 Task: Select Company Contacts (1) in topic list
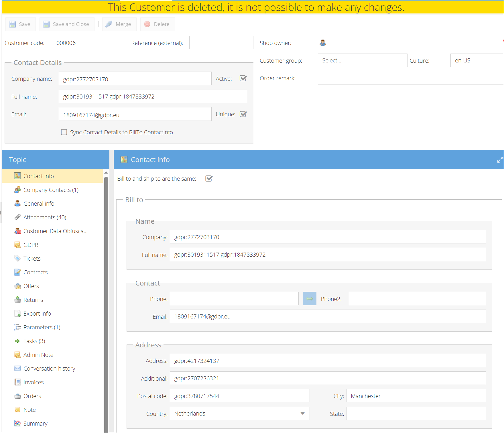point(51,190)
